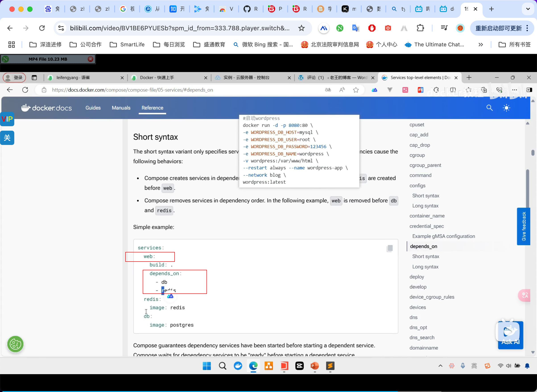The width and height of the screenshot is (537, 392).
Task: Click the cookie settings icon at bottom left
Action: [x=15, y=344]
